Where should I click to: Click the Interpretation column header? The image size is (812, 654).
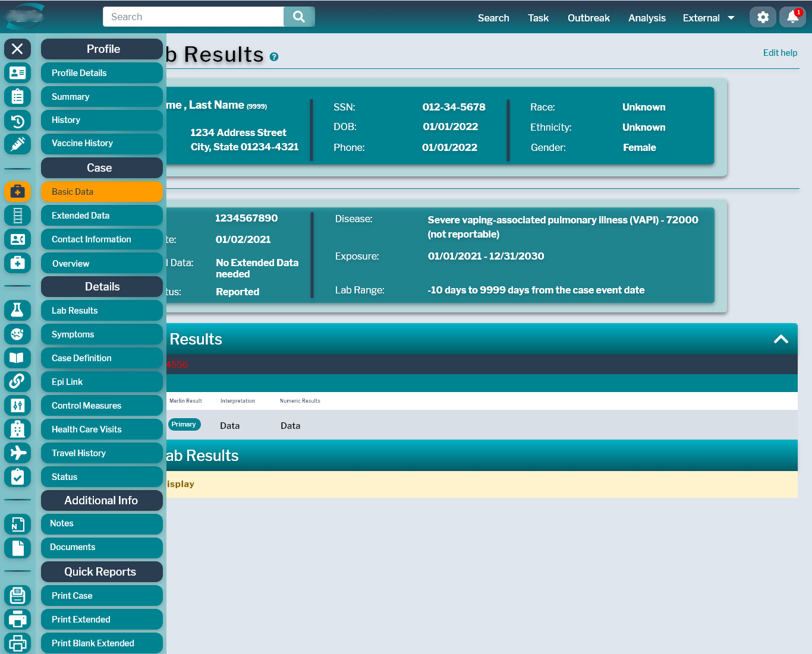(x=238, y=401)
